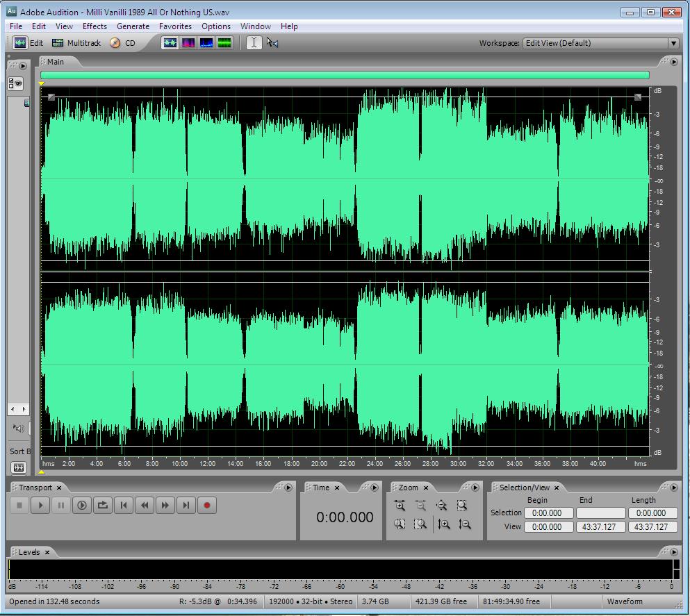
Task: Open the Favorites menu
Action: click(x=175, y=26)
